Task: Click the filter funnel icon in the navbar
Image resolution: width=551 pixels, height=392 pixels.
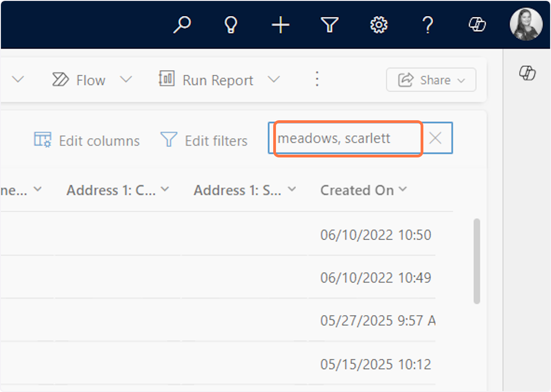Action: tap(329, 25)
